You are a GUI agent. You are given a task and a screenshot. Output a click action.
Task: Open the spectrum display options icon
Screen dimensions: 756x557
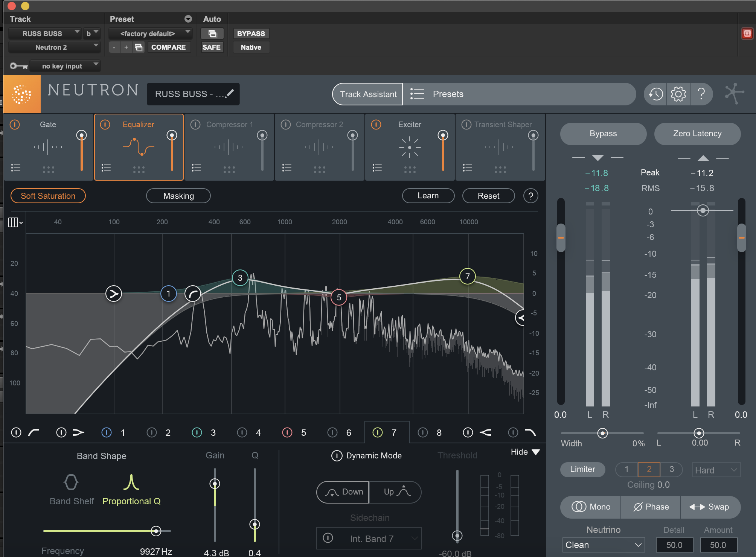15,222
